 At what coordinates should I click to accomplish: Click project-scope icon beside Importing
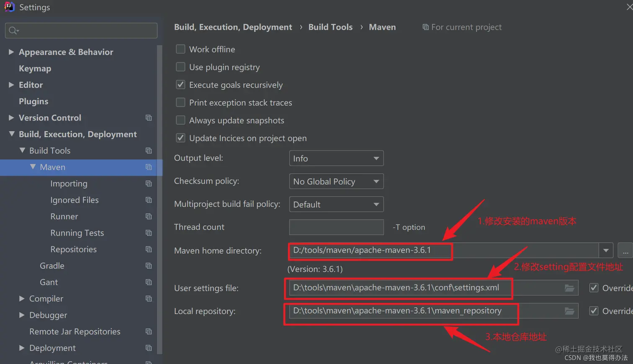(149, 183)
